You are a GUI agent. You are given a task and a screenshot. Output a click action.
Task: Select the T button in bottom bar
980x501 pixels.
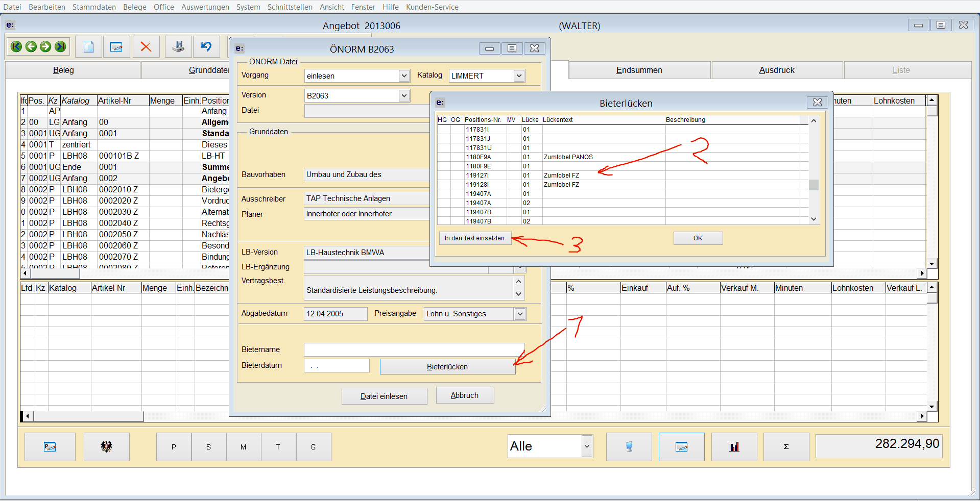pyautogui.click(x=278, y=447)
